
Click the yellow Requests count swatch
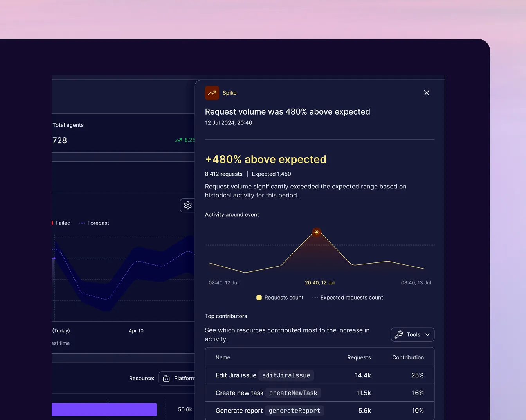[x=259, y=298]
